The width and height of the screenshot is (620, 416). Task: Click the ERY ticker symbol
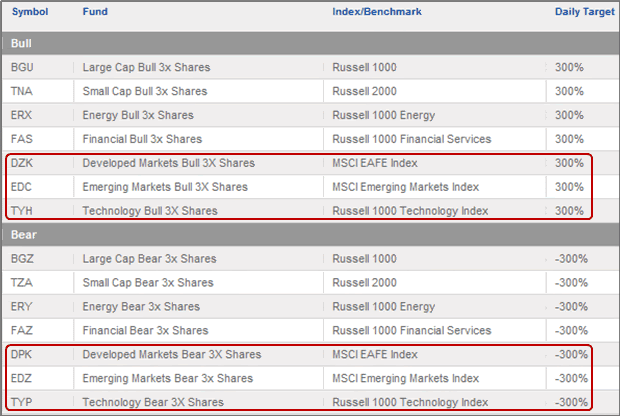click(21, 306)
